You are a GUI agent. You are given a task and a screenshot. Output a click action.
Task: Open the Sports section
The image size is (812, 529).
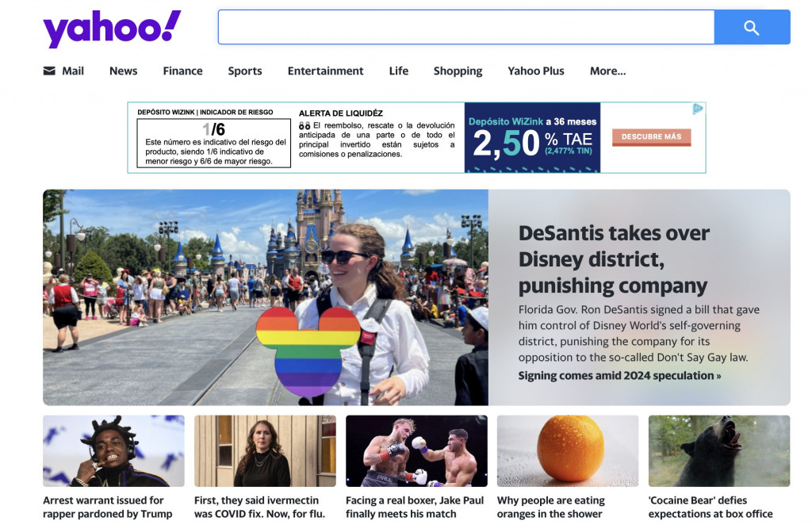[x=244, y=71]
